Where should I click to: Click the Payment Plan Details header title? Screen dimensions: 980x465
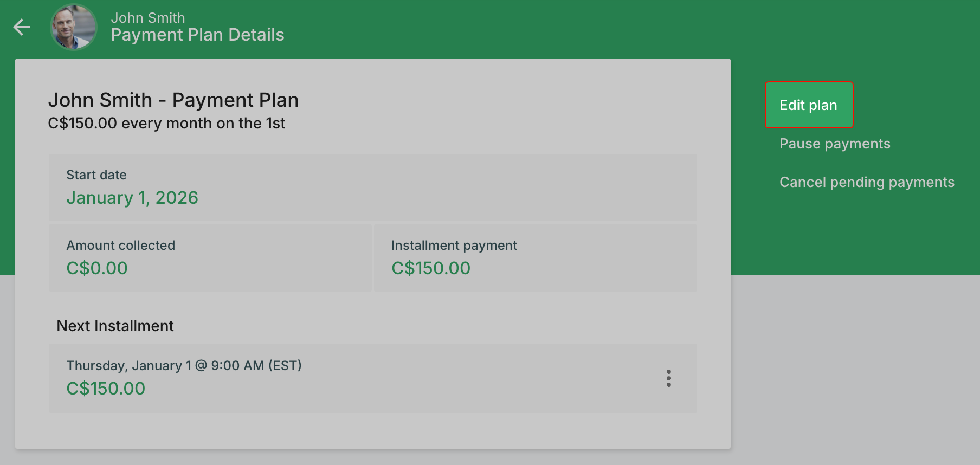pos(197,35)
